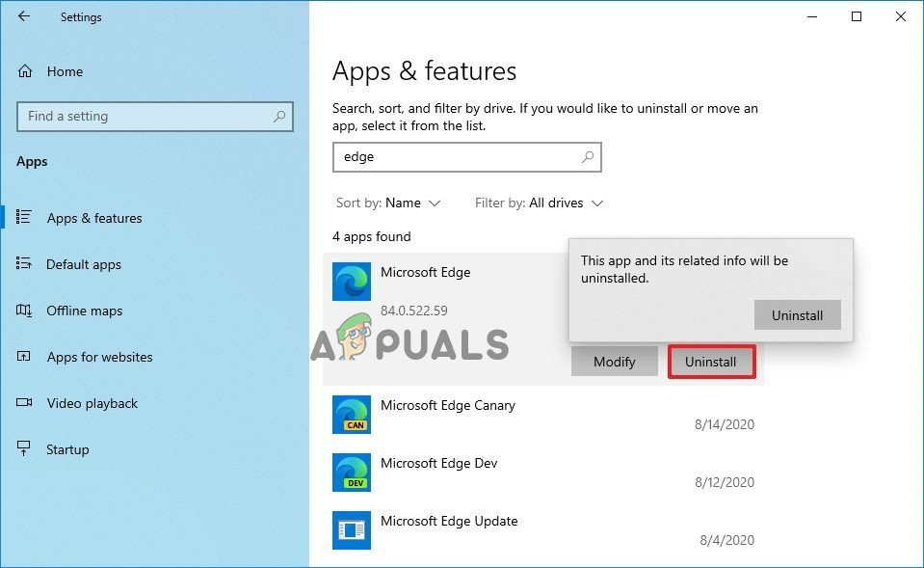Click the red-outlined Uninstall button
This screenshot has height=568, width=924.
pyautogui.click(x=711, y=362)
